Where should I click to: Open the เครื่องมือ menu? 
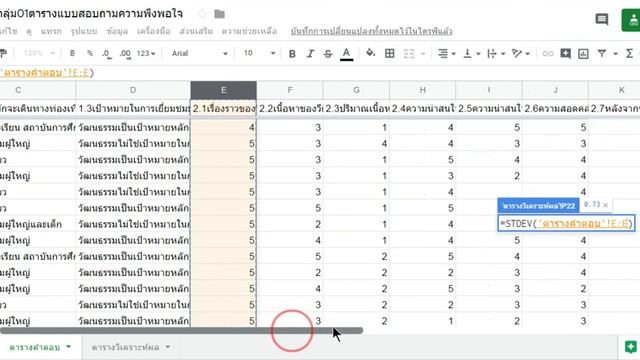(153, 31)
